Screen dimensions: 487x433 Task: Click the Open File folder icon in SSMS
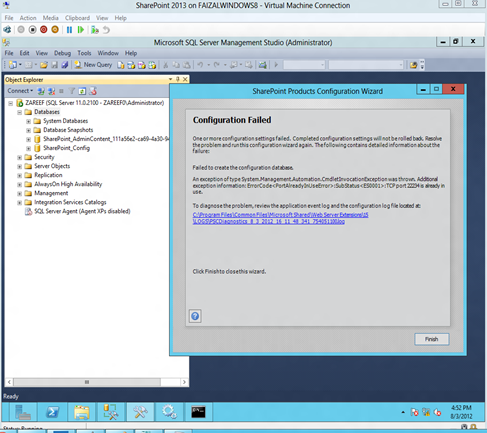[44, 65]
